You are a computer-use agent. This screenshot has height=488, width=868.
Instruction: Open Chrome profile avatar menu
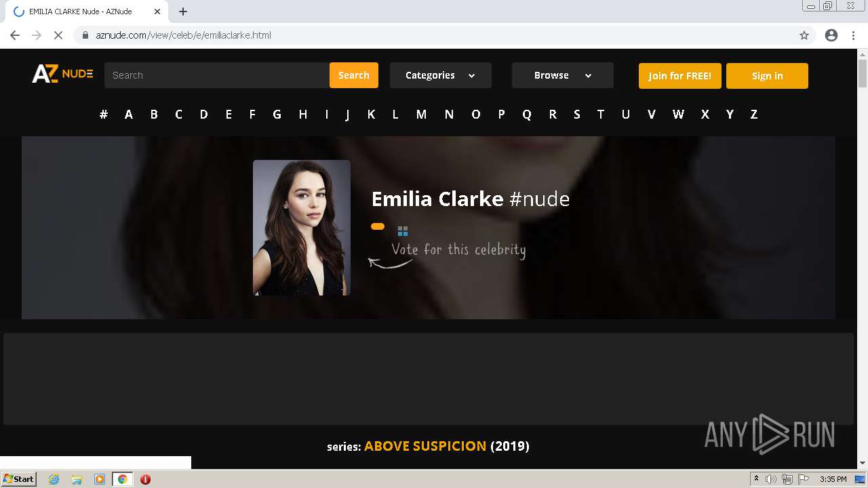[831, 35]
